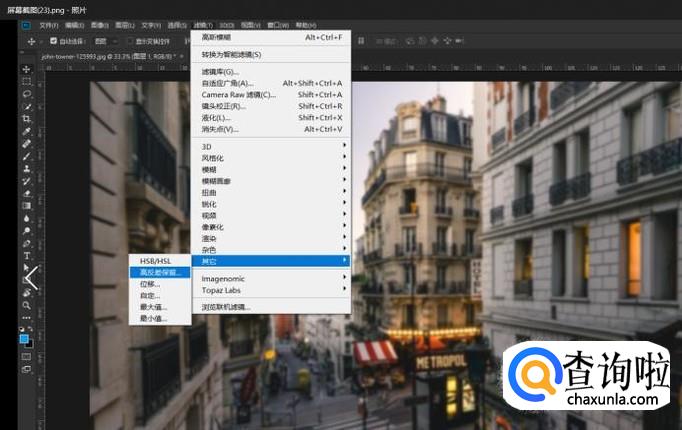Toggle the 自动选择 checkbox

tap(54, 41)
